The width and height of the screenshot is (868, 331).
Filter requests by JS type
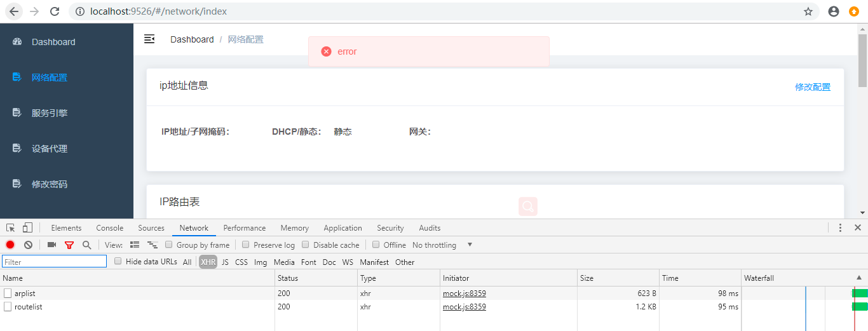pos(225,262)
